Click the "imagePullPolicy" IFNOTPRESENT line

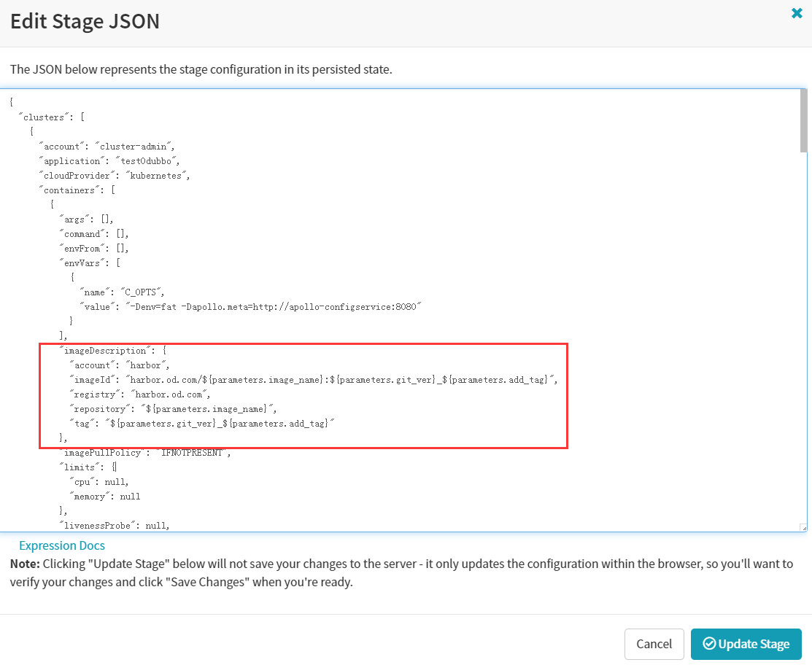[145, 453]
